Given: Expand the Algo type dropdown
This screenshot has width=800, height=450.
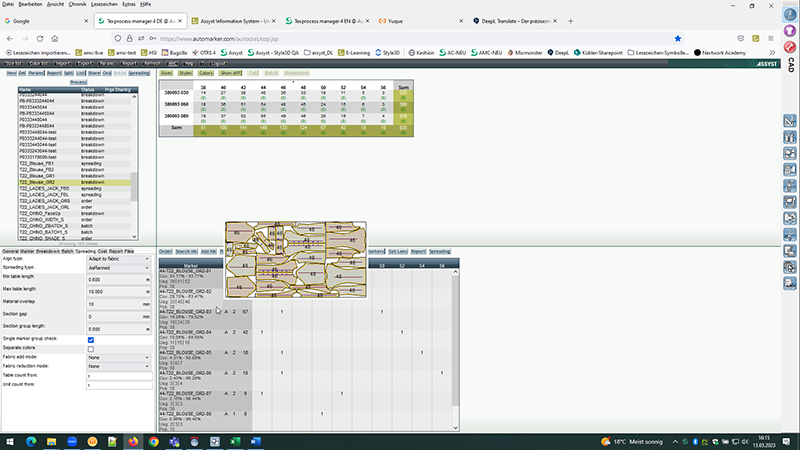Looking at the screenshot, I should coord(119,259).
